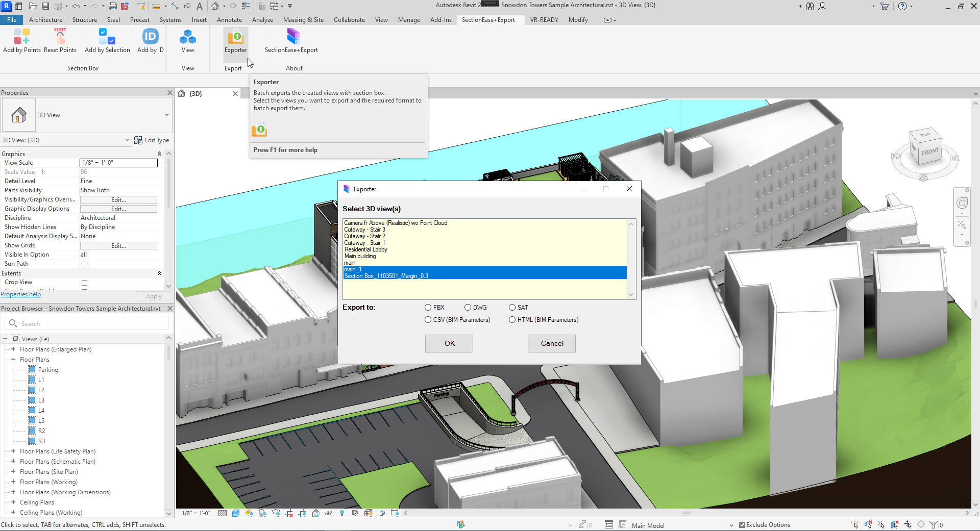
Task: Select Residential Lobby in view list
Action: (x=366, y=249)
